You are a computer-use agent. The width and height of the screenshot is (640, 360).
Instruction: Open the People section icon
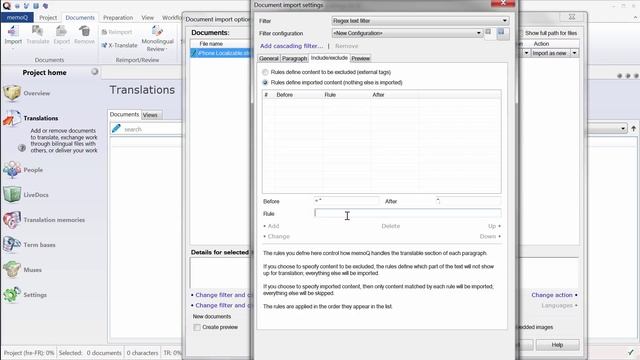point(12,169)
